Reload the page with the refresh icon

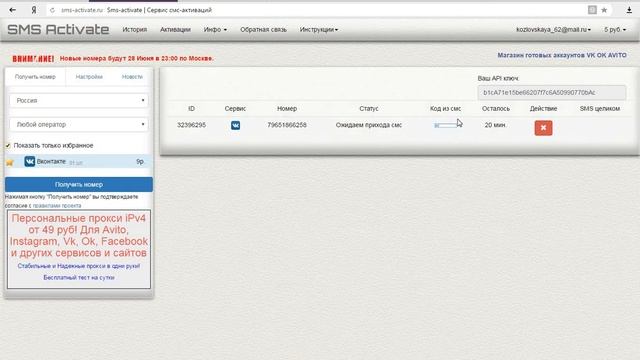(x=52, y=10)
